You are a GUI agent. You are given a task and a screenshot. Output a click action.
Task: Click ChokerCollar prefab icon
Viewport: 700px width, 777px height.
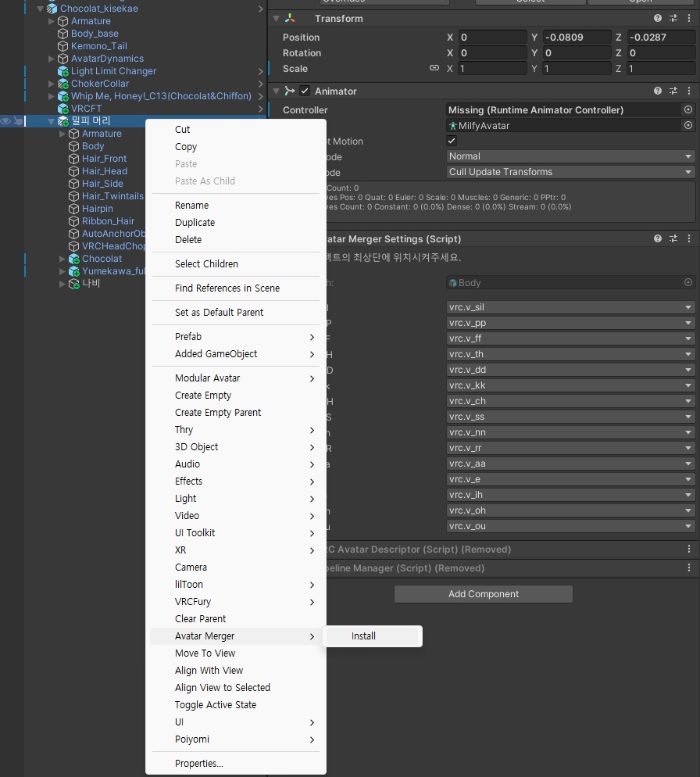pos(63,84)
